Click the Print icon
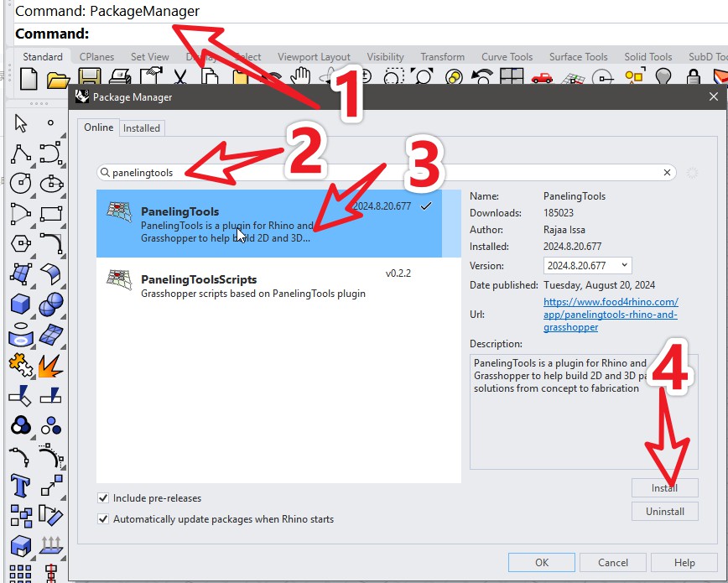The width and height of the screenshot is (728, 583). (x=120, y=76)
